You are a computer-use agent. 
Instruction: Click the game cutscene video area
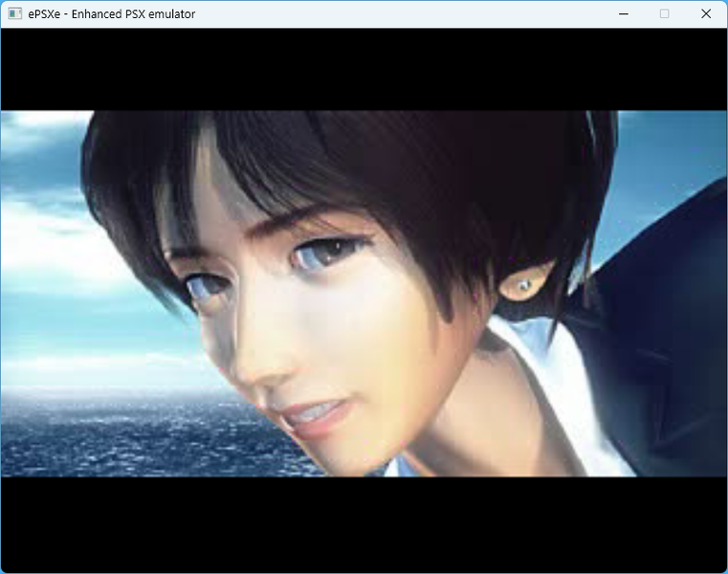(x=364, y=294)
